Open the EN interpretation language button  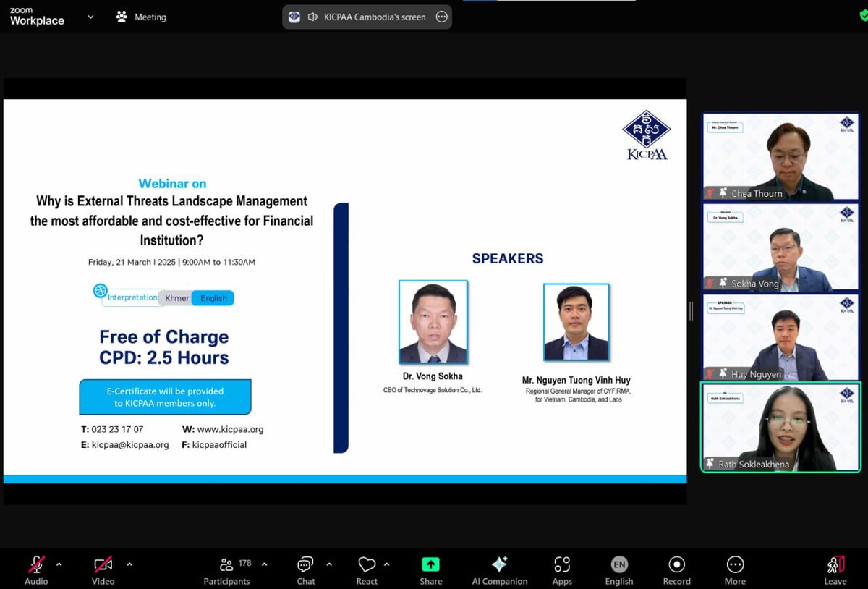[619, 570]
